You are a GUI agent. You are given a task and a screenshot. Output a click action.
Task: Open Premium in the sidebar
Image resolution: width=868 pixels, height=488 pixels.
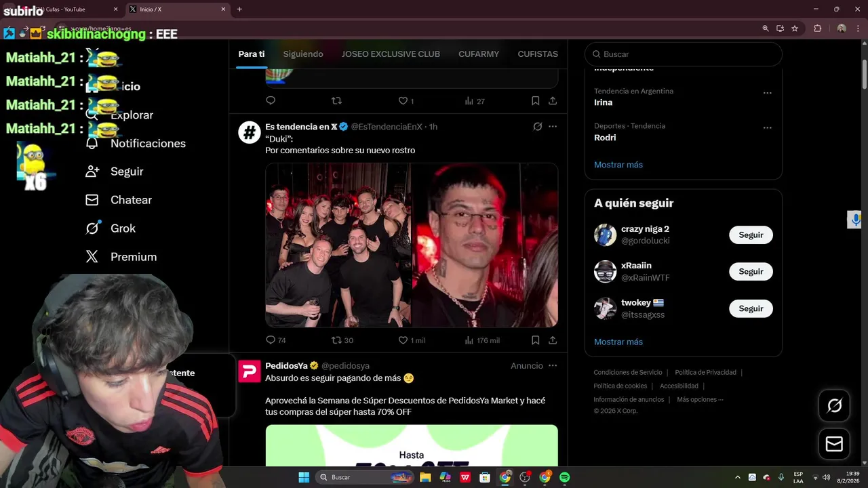tap(121, 257)
